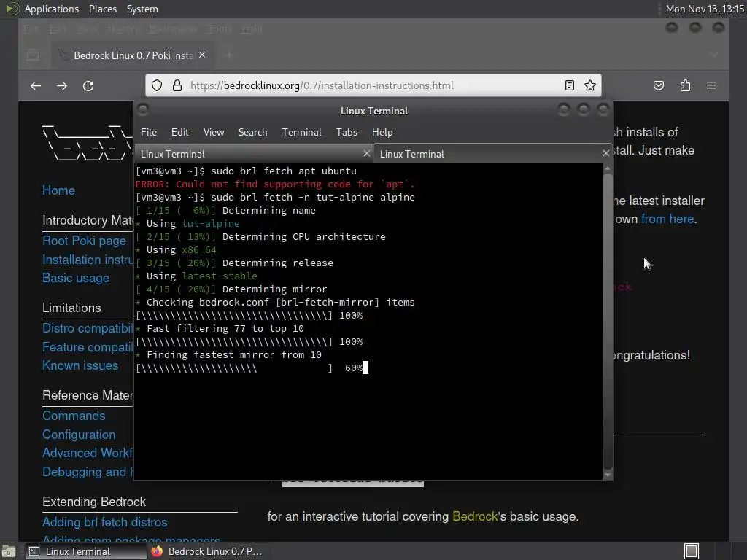Open the Pocket save icon
The height and width of the screenshot is (560, 747).
point(659,85)
